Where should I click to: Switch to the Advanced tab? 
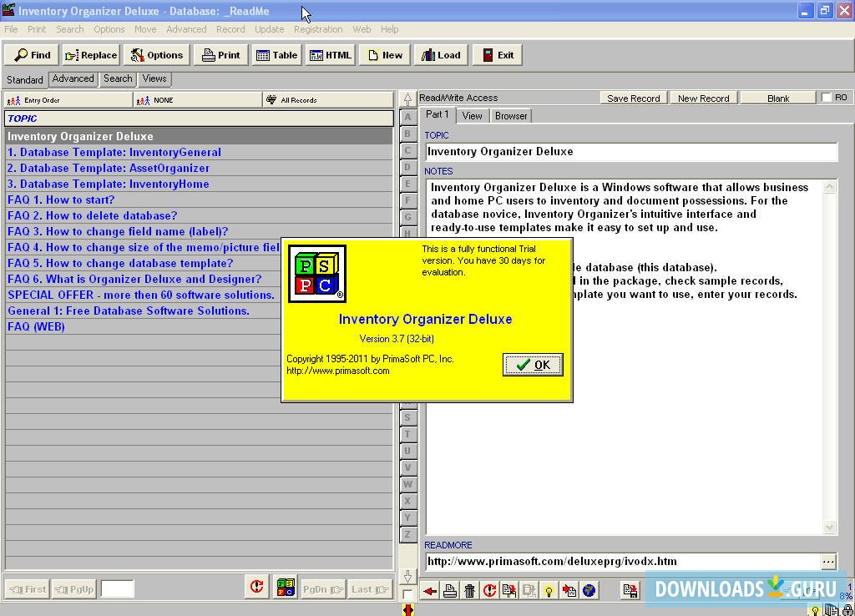pos(73,79)
